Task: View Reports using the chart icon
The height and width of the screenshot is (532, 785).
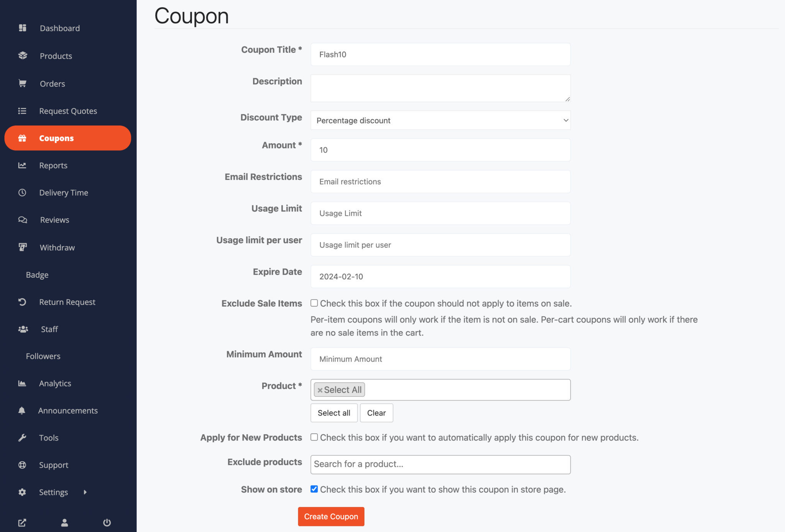Action: point(22,165)
